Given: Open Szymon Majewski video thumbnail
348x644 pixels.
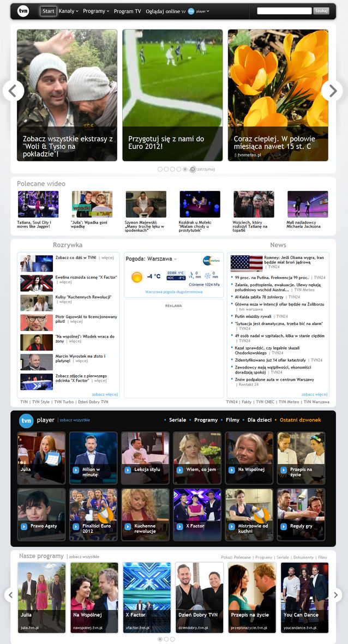Looking at the screenshot, I should pyautogui.click(x=146, y=204).
